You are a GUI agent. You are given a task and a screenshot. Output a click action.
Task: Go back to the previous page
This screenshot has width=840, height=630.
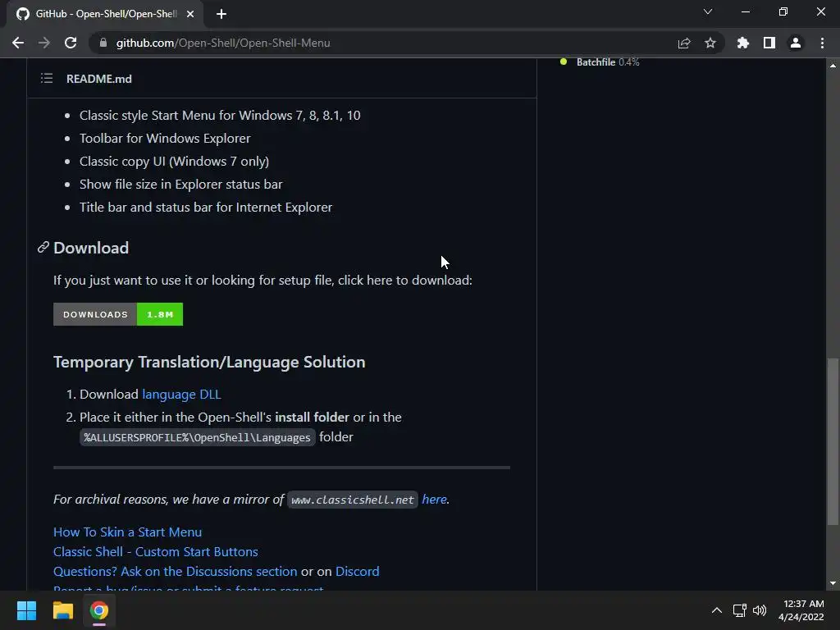pyautogui.click(x=18, y=43)
